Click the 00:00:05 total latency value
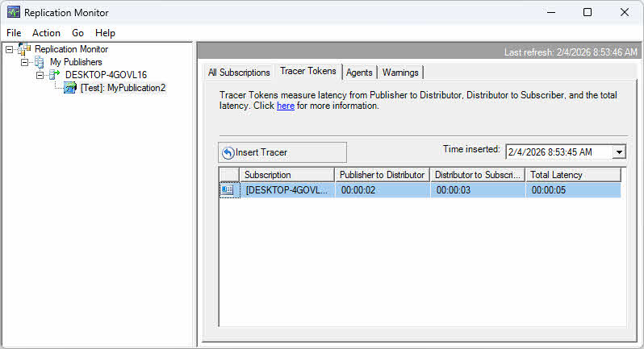 coord(549,190)
